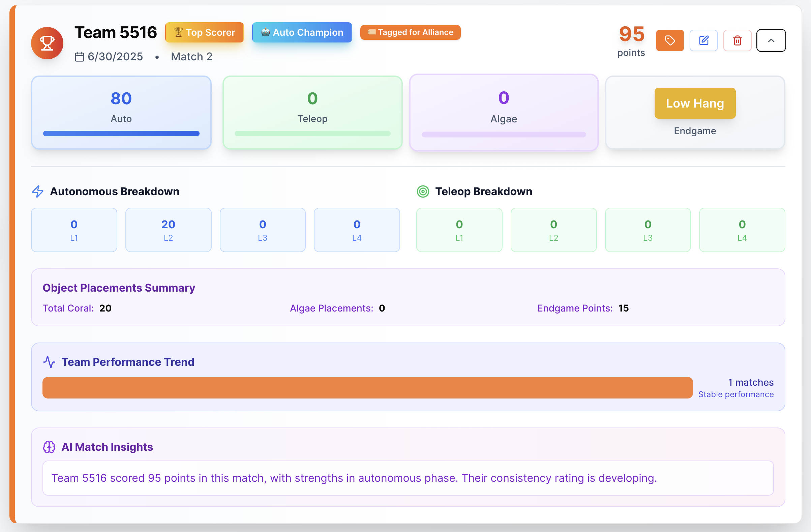Click the blue edit pencil icon
Image resolution: width=811 pixels, height=532 pixels.
[703, 40]
